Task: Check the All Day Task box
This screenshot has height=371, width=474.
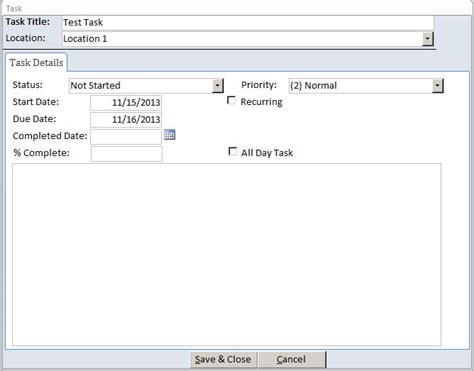Action: 233,152
